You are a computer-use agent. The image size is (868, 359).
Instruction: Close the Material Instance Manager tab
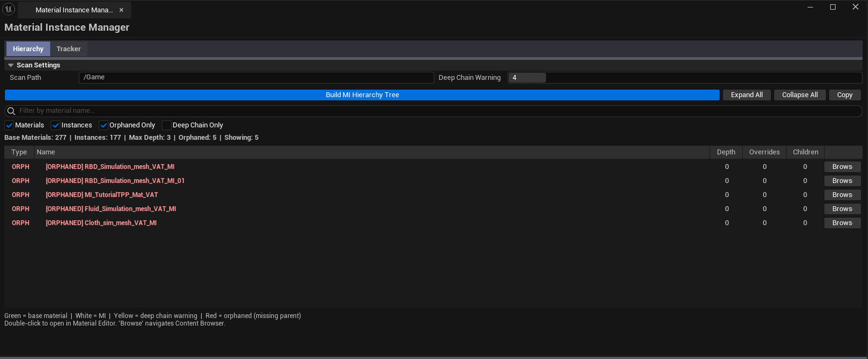pyautogui.click(x=122, y=10)
